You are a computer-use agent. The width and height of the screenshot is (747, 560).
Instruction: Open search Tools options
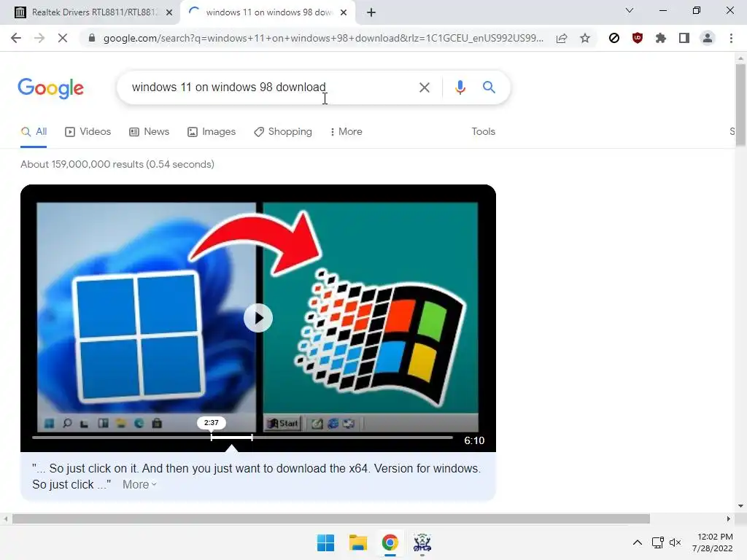pos(483,132)
